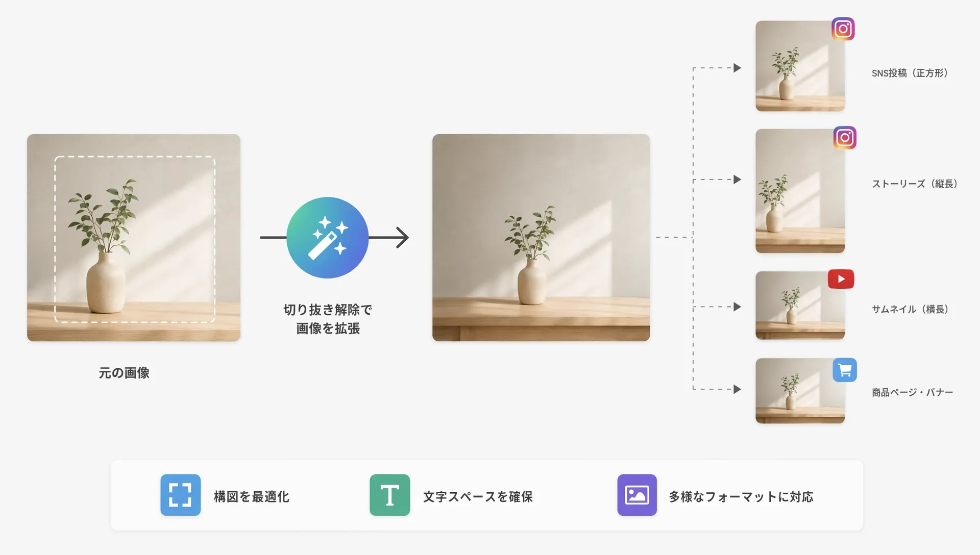Image resolution: width=980 pixels, height=555 pixels.
Task: Click the 商品ページ・バナー label
Action: pyautogui.click(x=912, y=392)
